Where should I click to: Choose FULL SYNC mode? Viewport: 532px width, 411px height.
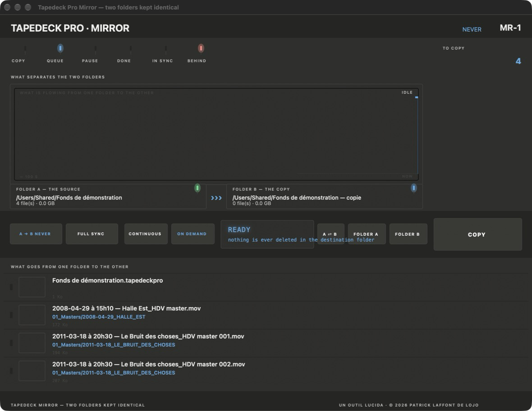(92, 233)
